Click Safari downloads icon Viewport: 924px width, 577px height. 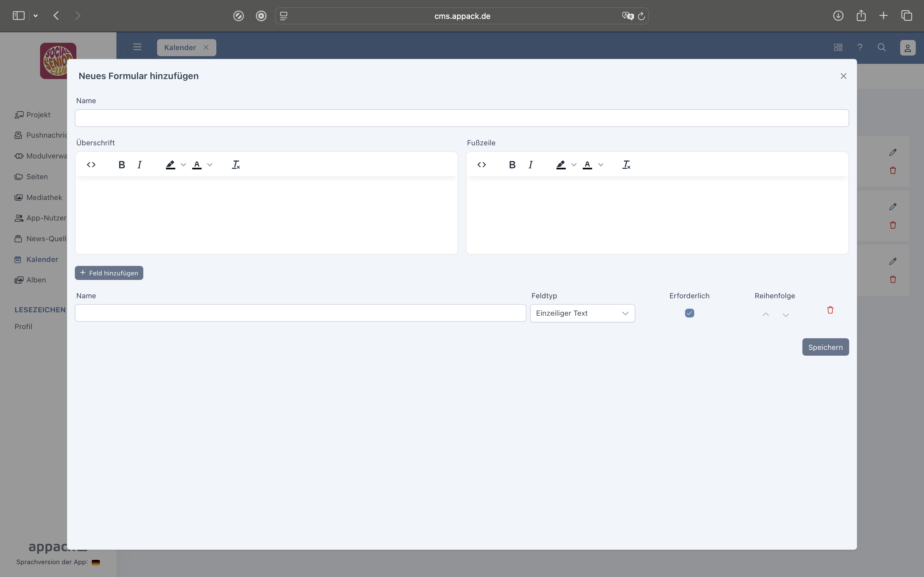click(x=838, y=16)
